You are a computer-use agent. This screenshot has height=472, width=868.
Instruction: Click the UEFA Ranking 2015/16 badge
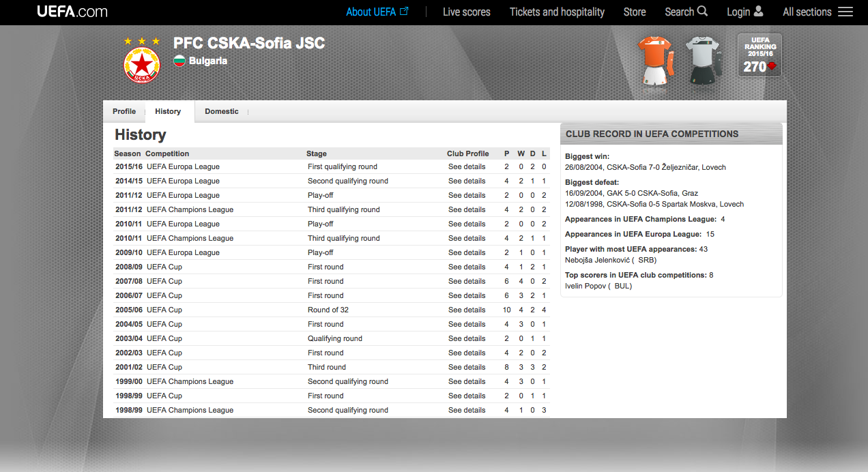point(759,55)
